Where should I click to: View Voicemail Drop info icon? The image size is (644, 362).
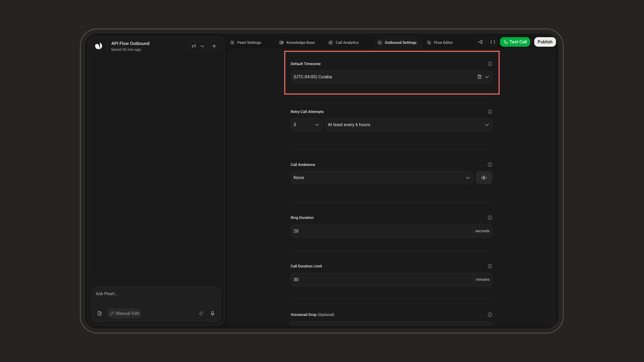(490, 315)
